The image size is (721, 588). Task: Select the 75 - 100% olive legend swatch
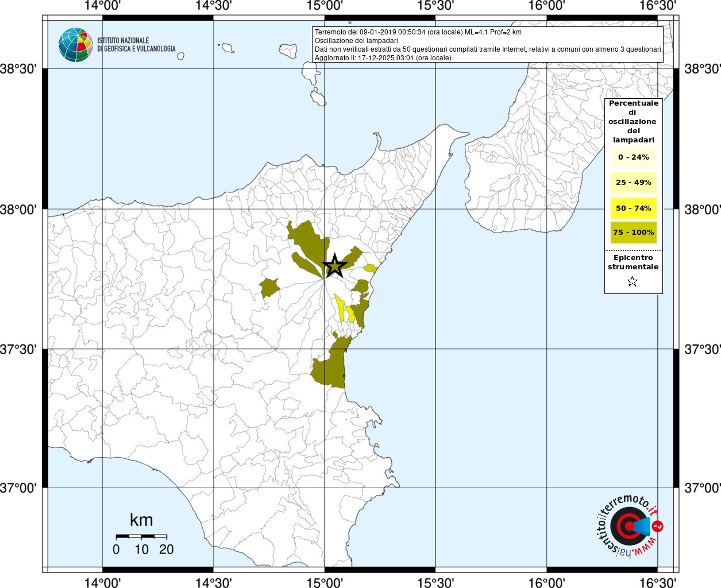[633, 233]
